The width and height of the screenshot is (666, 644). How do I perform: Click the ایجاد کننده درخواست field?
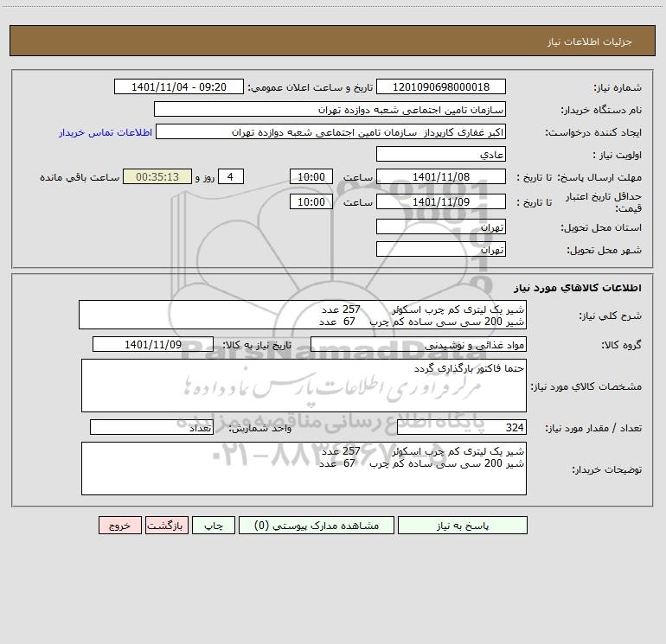coord(331,131)
